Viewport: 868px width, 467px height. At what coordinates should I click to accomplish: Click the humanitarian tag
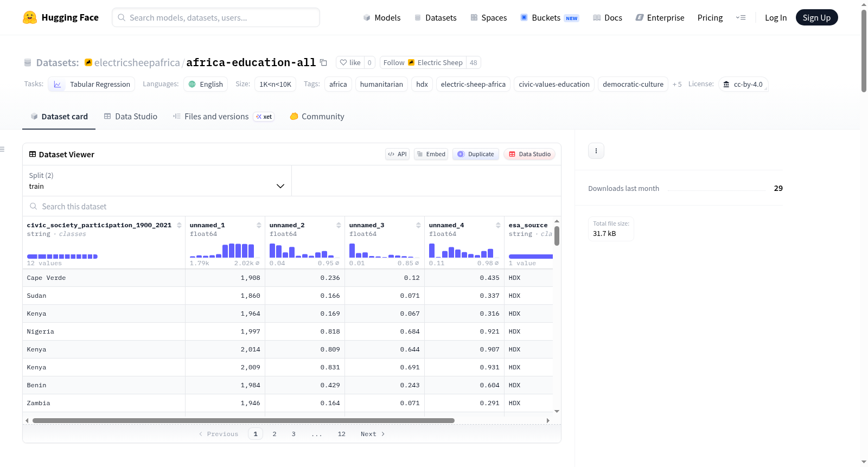pyautogui.click(x=381, y=84)
